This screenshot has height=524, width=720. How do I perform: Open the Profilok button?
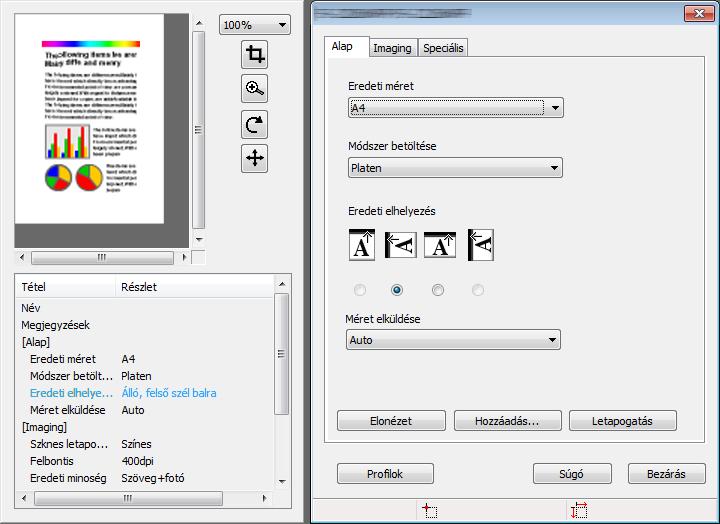[x=385, y=474]
